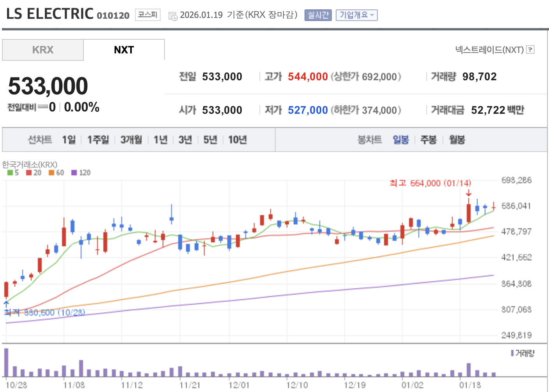Select the 일봉 daily candle chart
This screenshot has height=392, width=549.
tap(401, 139)
